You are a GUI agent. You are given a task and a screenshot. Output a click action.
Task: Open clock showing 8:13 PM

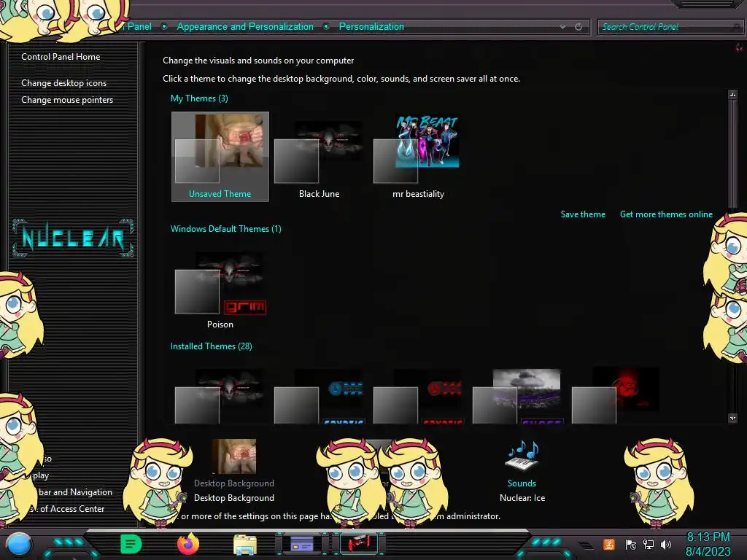[708, 544]
